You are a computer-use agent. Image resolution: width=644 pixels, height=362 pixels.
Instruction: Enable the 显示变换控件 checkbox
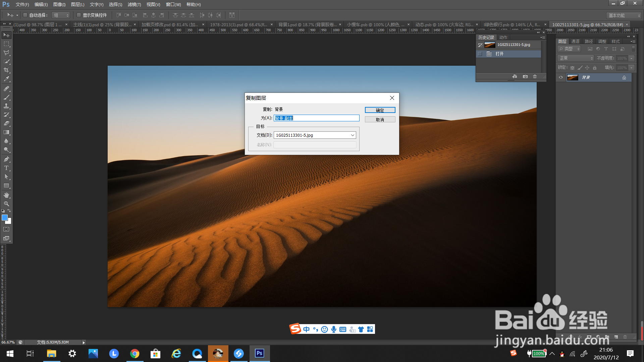[79, 15]
